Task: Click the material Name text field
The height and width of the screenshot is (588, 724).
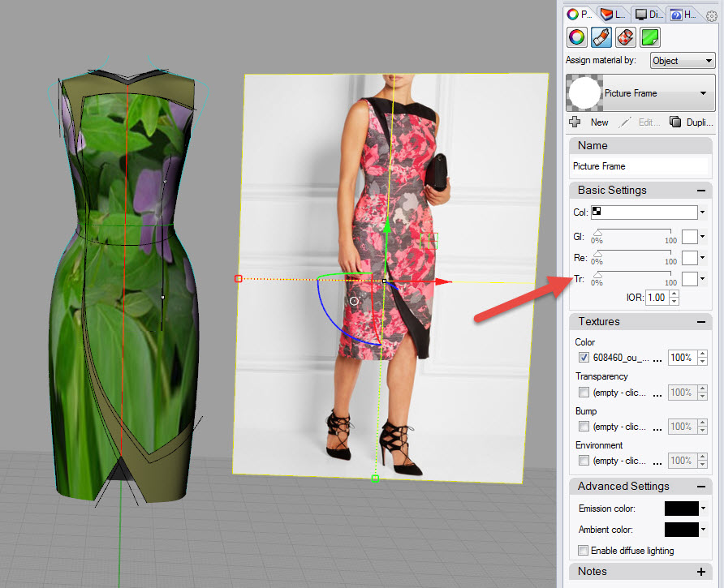Action: pyautogui.click(x=640, y=166)
